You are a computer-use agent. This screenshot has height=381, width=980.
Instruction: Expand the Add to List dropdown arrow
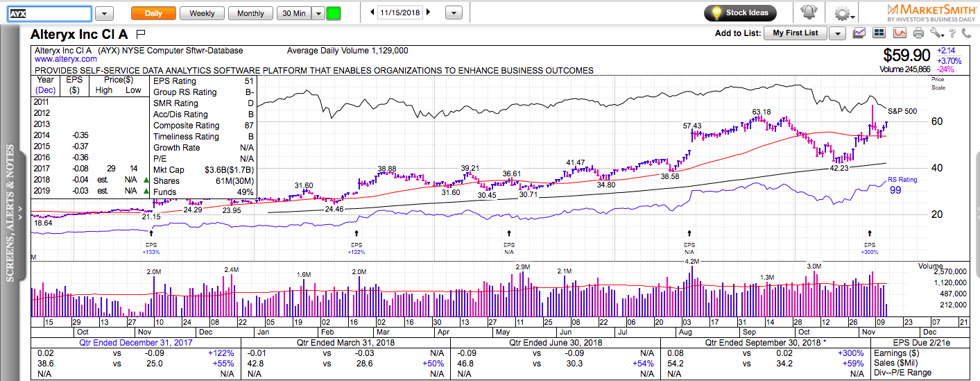coord(837,33)
